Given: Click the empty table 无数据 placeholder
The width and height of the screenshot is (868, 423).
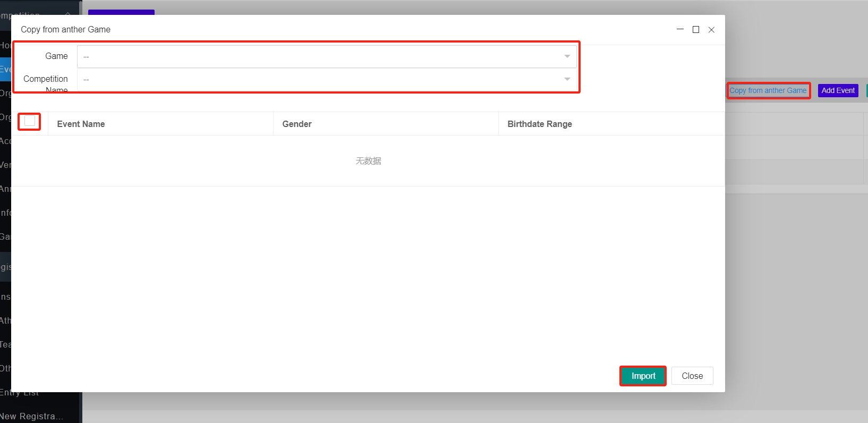Looking at the screenshot, I should tap(368, 161).
